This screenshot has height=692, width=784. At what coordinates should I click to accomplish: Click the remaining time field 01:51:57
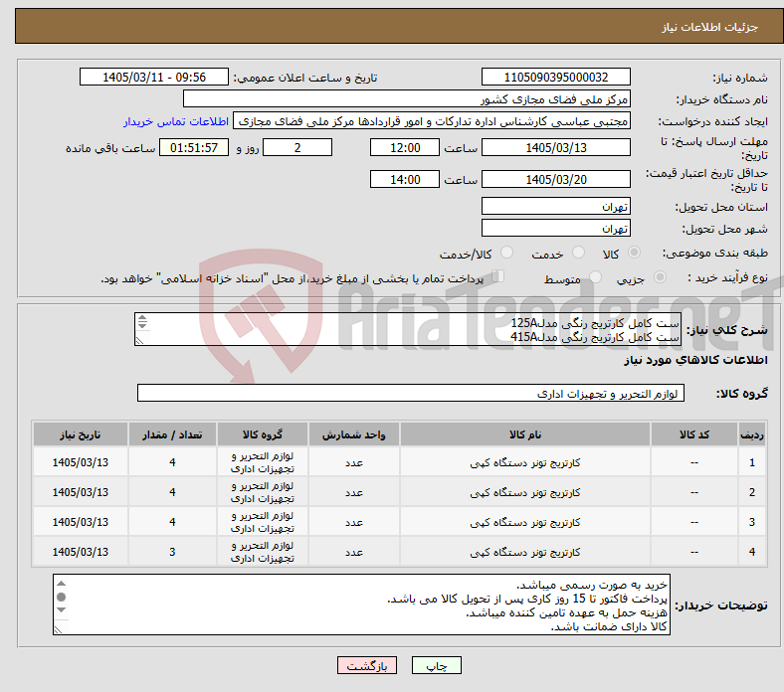[x=194, y=147]
